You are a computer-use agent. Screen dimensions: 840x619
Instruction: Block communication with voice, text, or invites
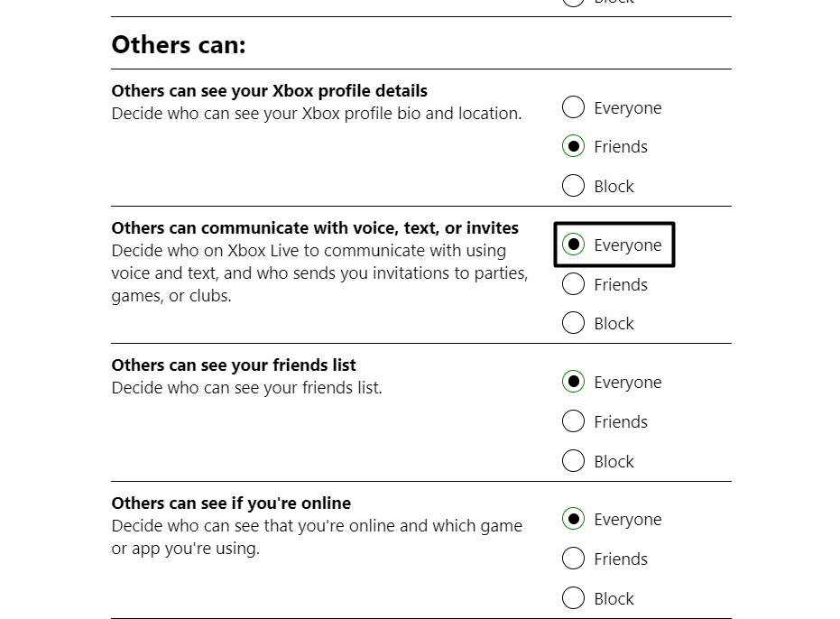(573, 324)
